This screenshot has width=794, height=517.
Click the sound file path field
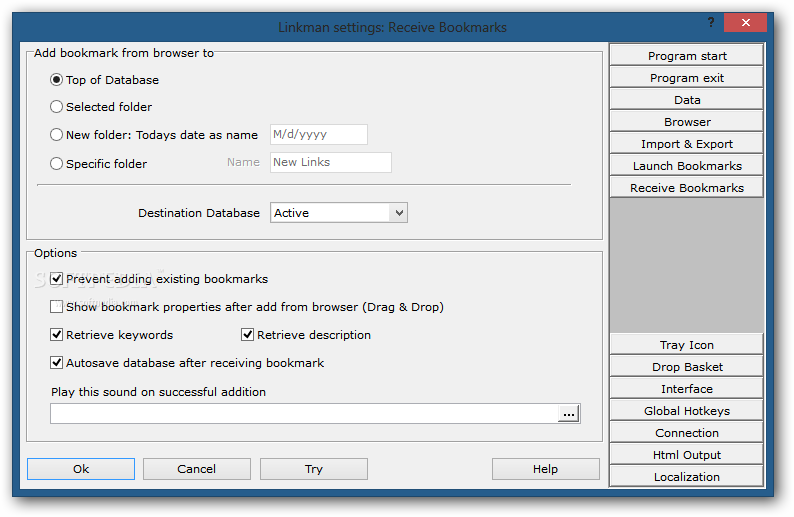304,414
